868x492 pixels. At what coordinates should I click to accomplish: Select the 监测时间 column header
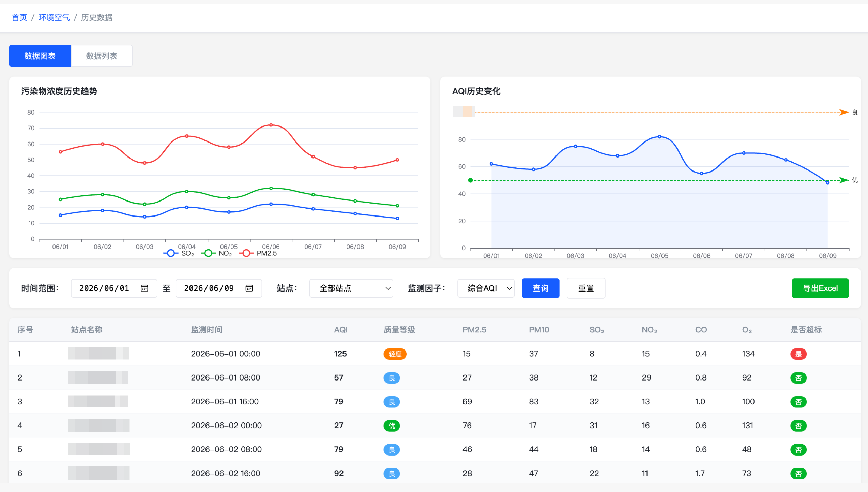tap(207, 330)
